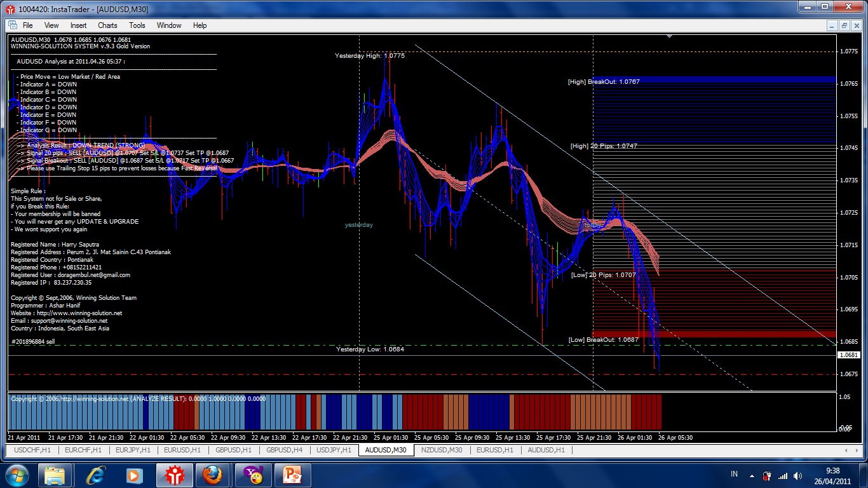The image size is (868, 488).
Task: Click the 'yesterday' vertical line label
Action: [x=359, y=225]
